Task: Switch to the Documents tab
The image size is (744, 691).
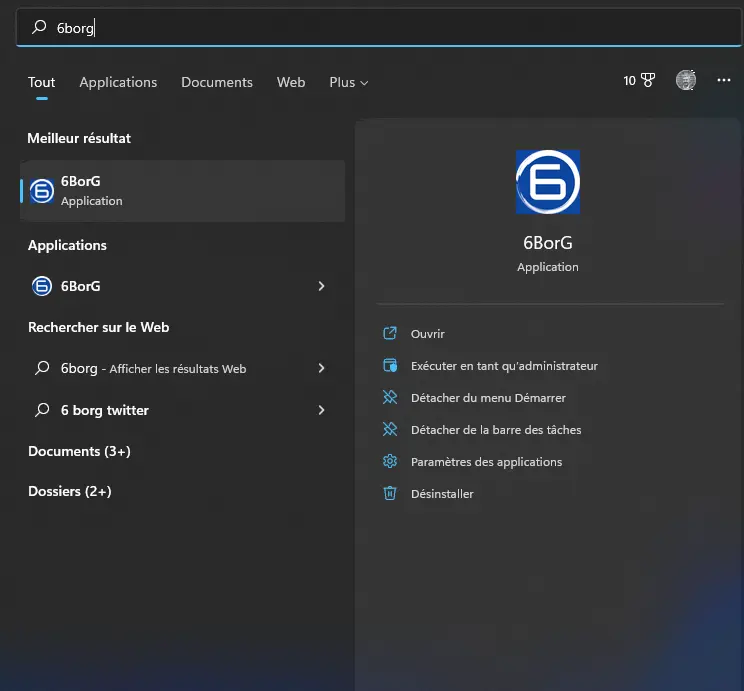Action: pyautogui.click(x=217, y=82)
